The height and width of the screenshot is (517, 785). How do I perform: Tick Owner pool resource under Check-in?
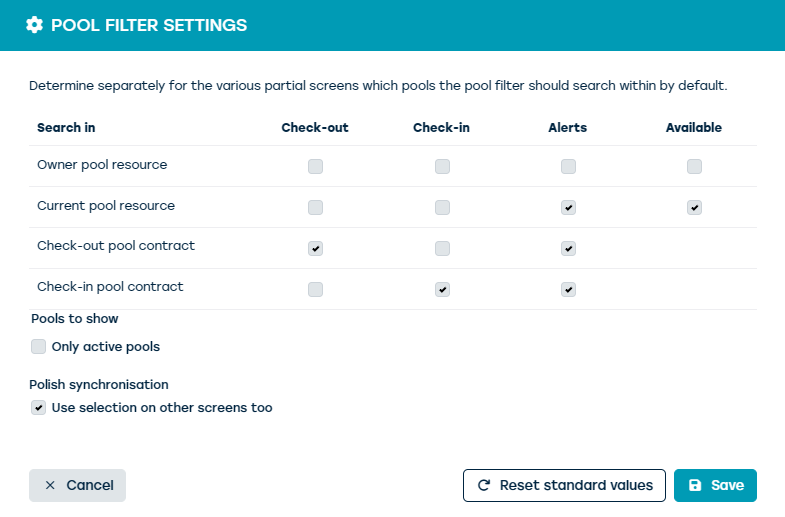click(442, 167)
